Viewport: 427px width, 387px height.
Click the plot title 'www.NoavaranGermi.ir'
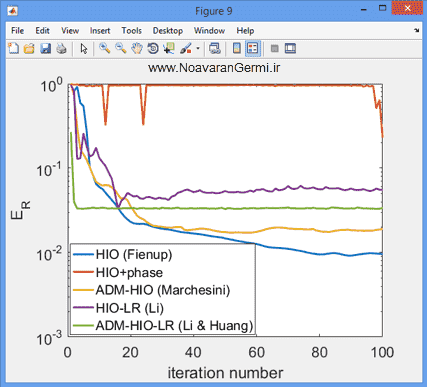click(x=214, y=68)
